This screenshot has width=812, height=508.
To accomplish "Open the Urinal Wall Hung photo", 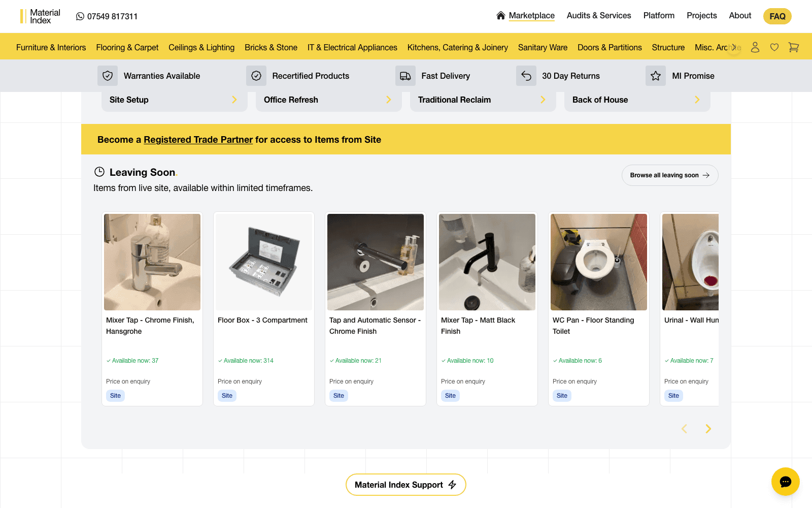I will point(690,262).
